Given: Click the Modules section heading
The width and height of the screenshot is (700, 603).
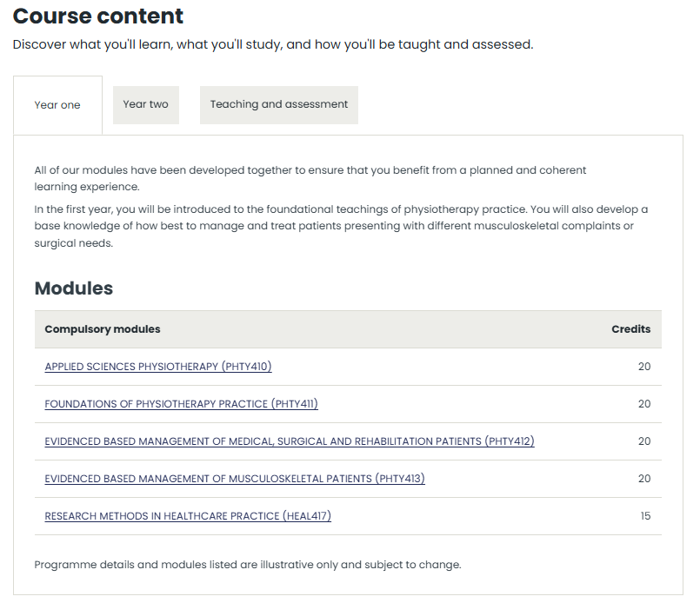Looking at the screenshot, I should [x=74, y=288].
